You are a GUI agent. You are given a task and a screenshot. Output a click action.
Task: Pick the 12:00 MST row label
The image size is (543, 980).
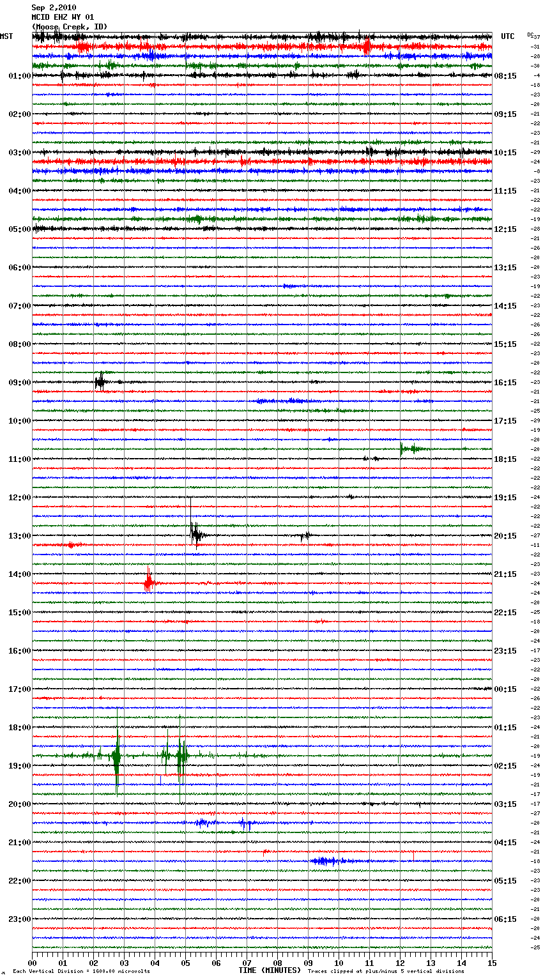[x=20, y=498]
